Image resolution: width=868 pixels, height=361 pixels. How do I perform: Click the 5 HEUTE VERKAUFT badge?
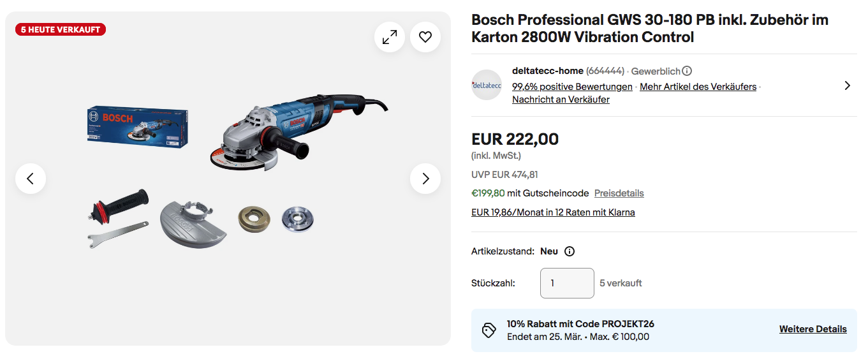pyautogui.click(x=61, y=29)
